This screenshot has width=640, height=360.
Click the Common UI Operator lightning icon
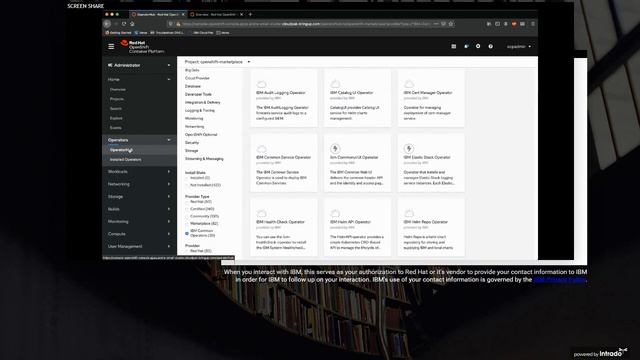(x=335, y=149)
